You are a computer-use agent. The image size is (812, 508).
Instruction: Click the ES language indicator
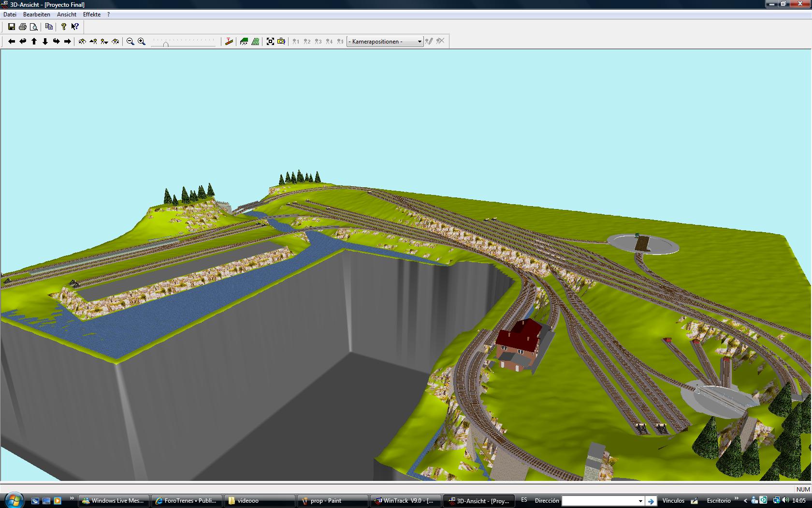[x=524, y=500]
